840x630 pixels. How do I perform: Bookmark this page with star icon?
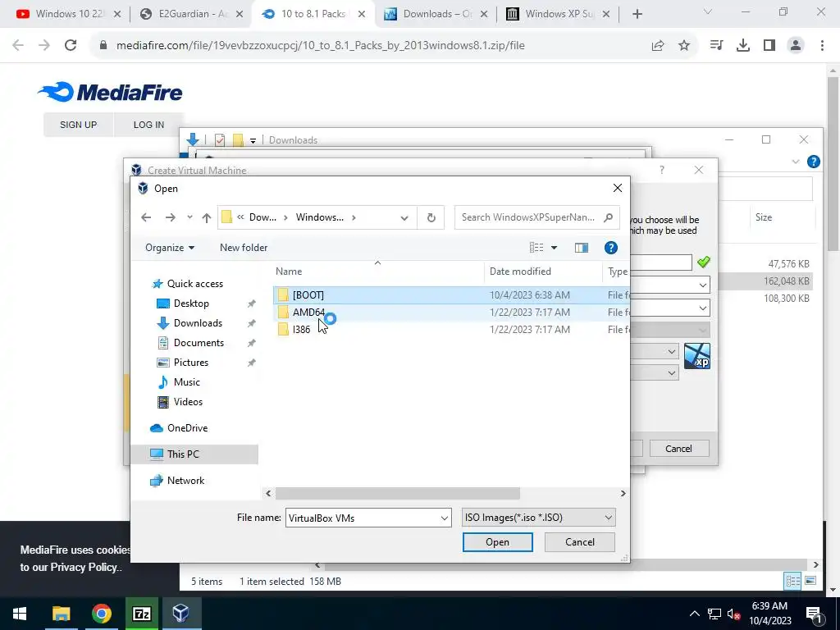point(684,46)
